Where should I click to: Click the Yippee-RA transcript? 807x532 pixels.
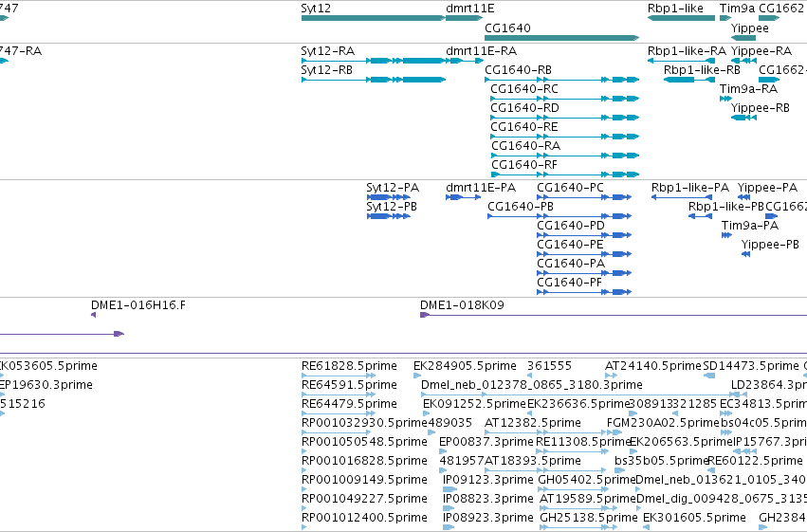point(743,61)
